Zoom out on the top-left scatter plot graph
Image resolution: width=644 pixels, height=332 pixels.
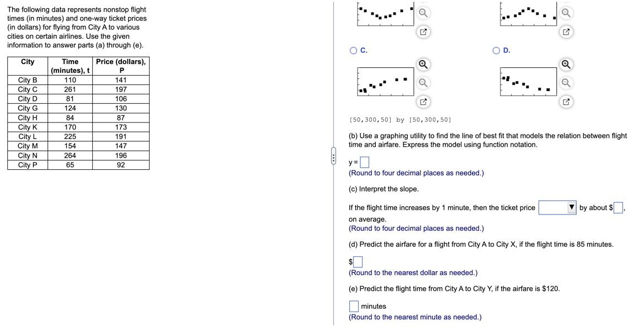[423, 11]
